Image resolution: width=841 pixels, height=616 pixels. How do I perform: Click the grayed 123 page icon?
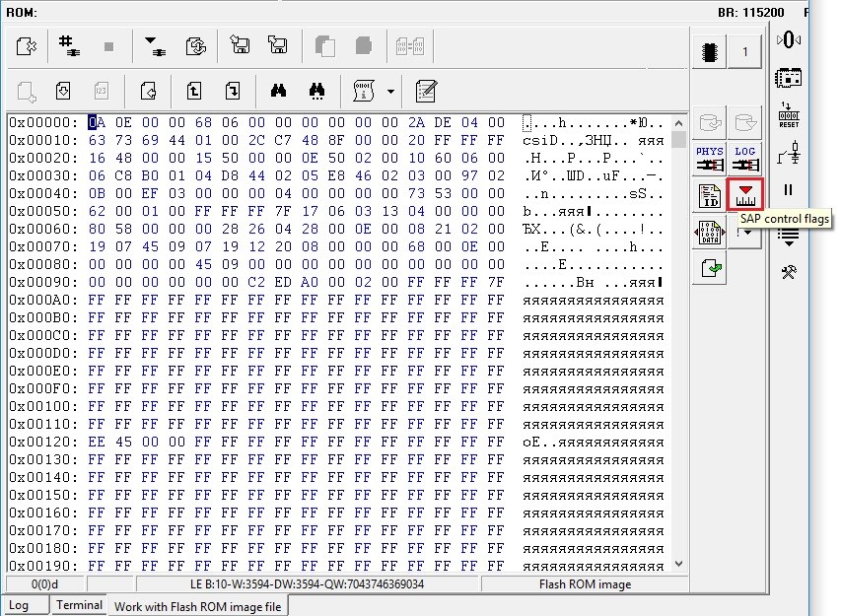[101, 91]
